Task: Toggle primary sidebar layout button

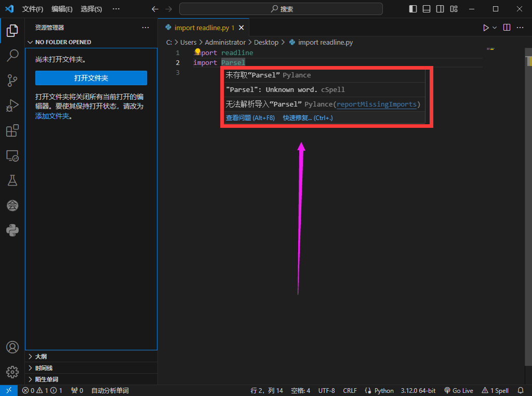Action: 413,9
